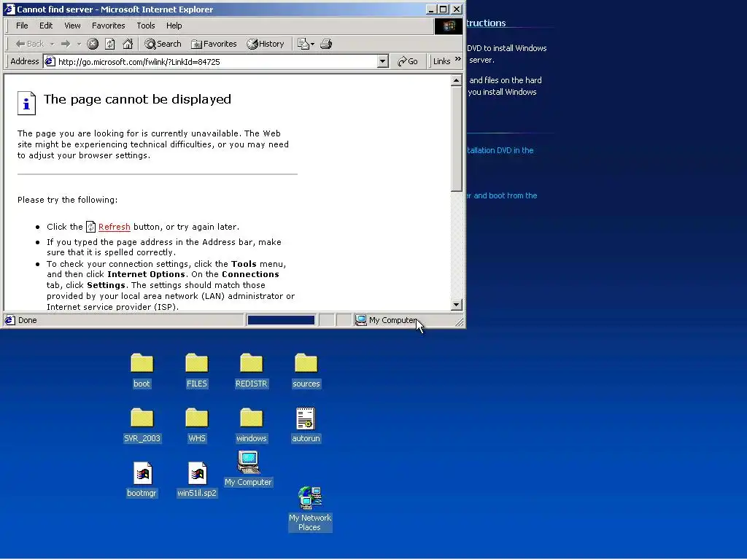Select the My Computer desktop icon
747x560 pixels.
point(248,469)
